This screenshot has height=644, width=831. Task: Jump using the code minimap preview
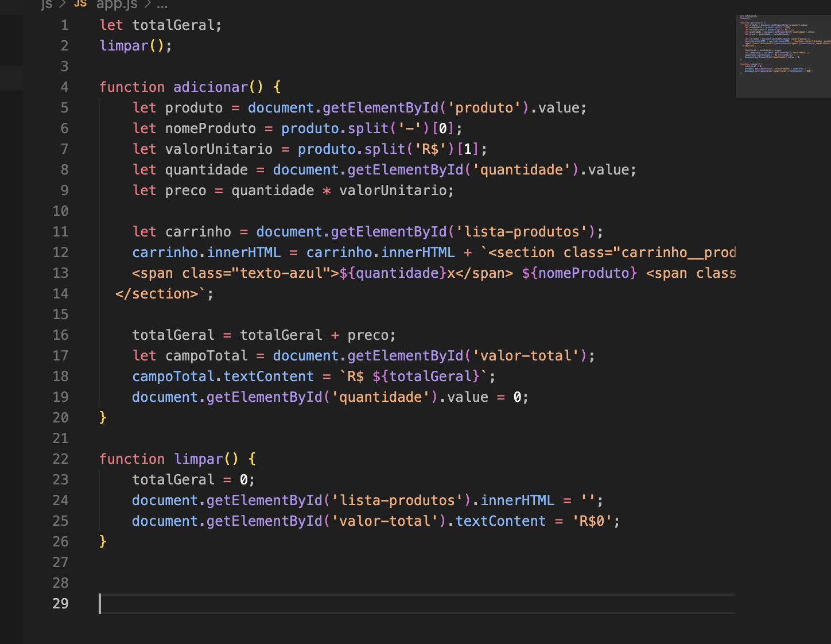pos(783,56)
